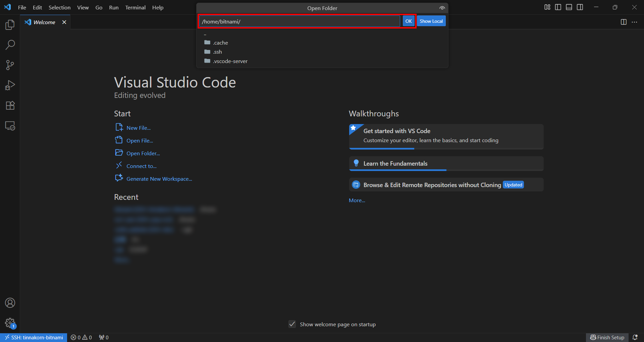
Task: Split the editor right
Action: 624,22
